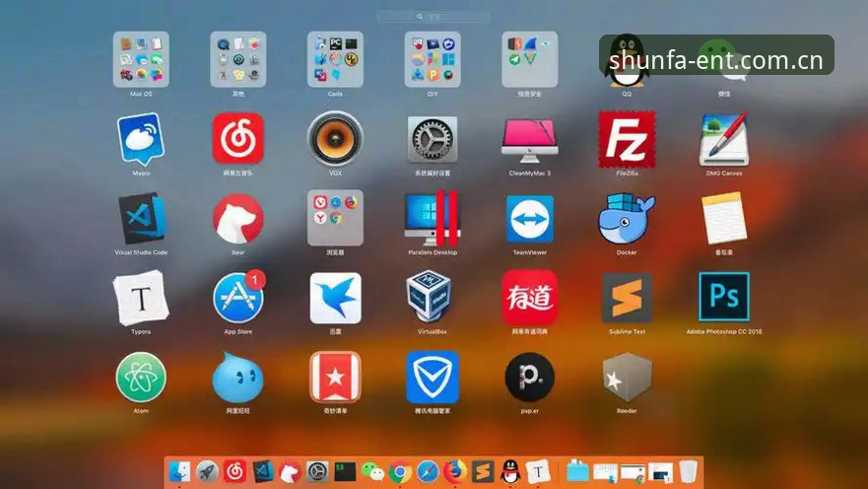Click the Launchpad rocket in the Dock
Viewport: 868px width, 489px height.
207,472
